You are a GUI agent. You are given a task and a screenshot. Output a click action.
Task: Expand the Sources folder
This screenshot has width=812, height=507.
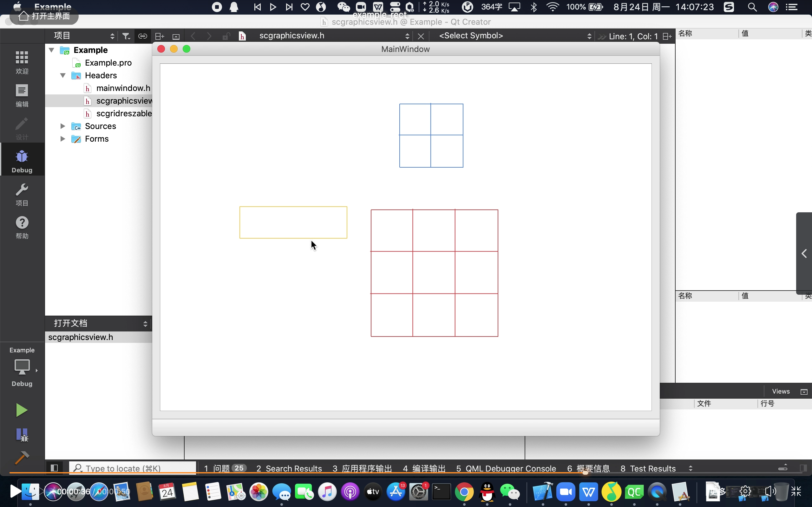[63, 126]
